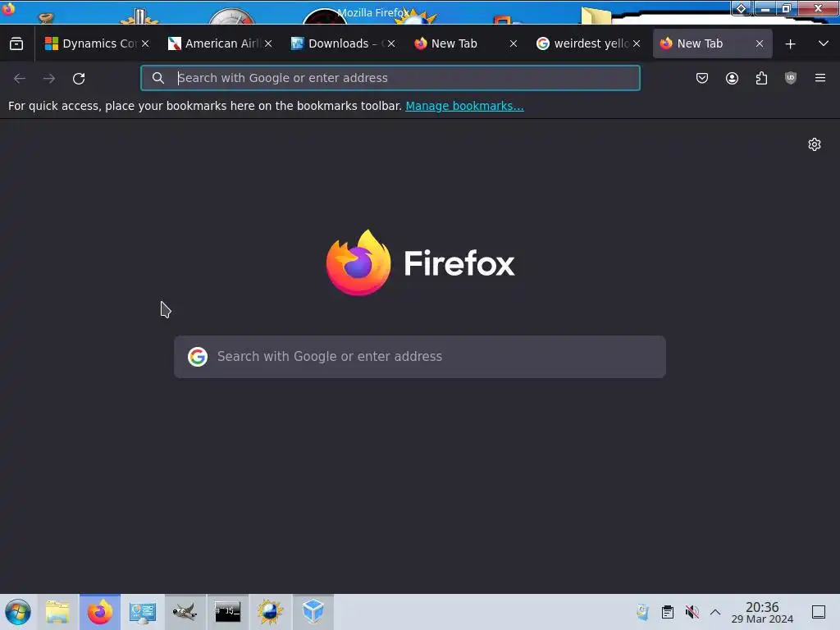The width and height of the screenshot is (840, 630).
Task: Close the active New Tab
Action: (760, 44)
